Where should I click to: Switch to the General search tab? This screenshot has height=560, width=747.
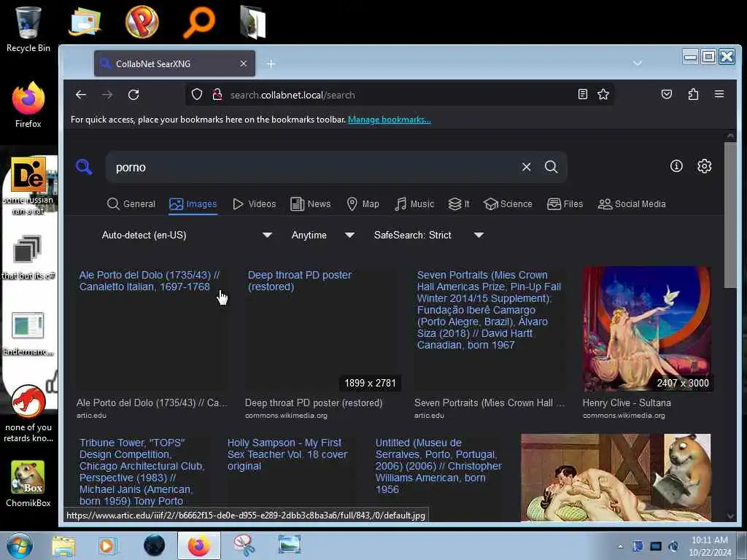pos(131,204)
